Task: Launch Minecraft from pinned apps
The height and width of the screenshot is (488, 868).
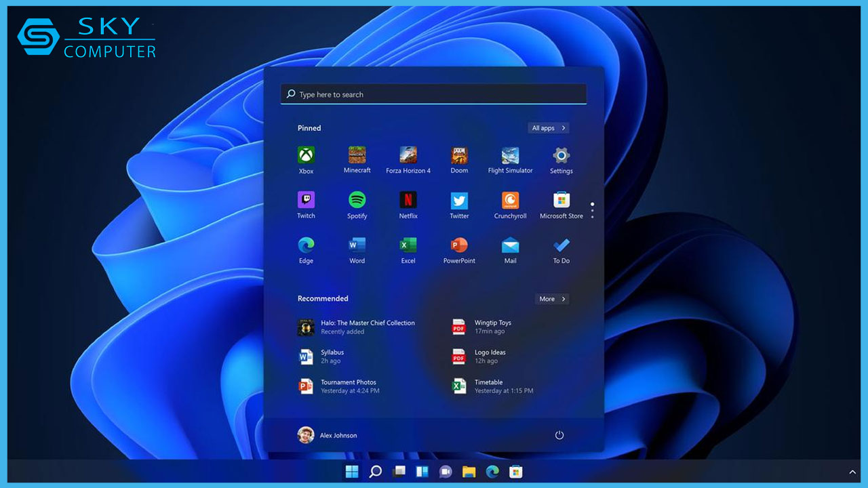Action: point(357,160)
